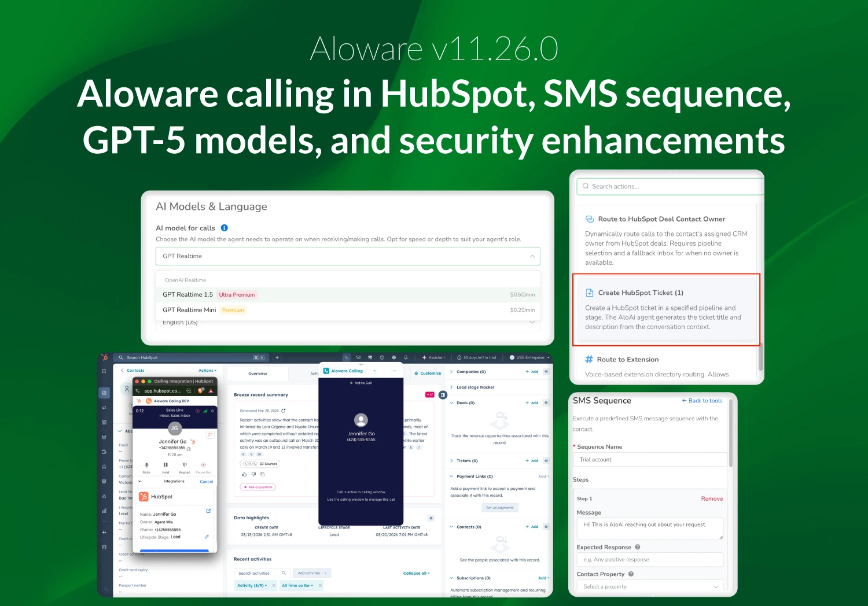The height and width of the screenshot is (606, 868).
Task: Open the Activity (5/9) filter dropdown
Action: [252, 585]
